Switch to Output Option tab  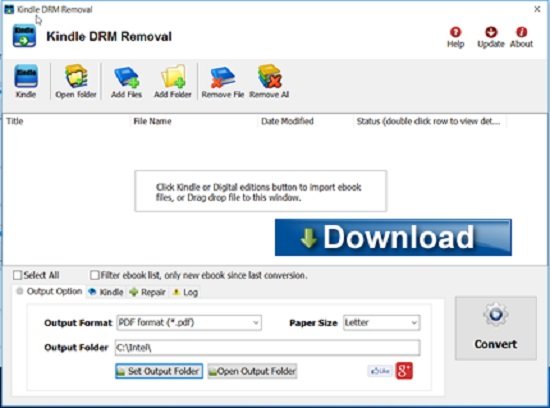(x=49, y=292)
